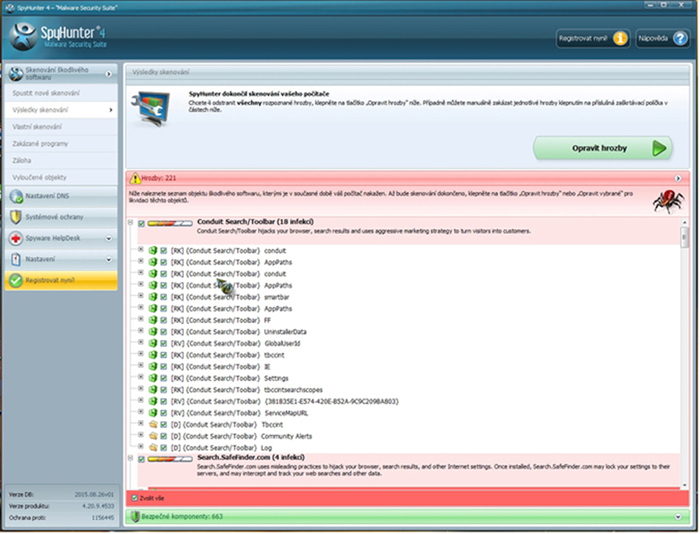
Task: Click the green shield icon beside Bezpečné komponenty
Action: coord(135,517)
